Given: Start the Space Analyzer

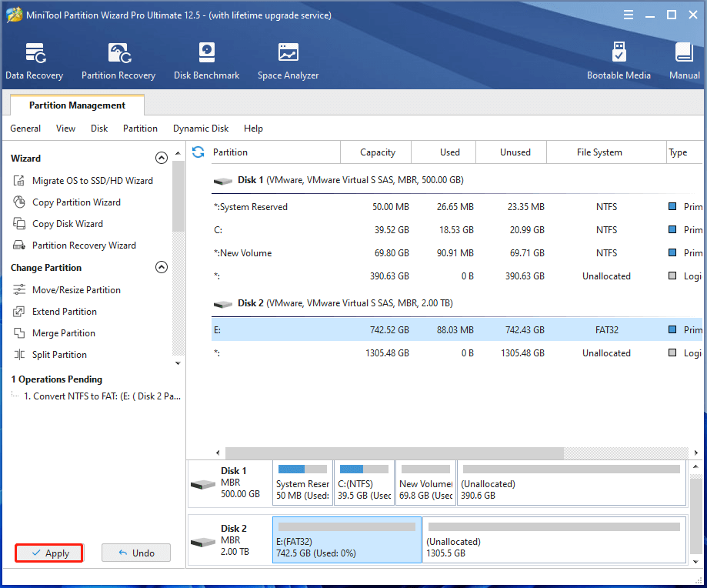Looking at the screenshot, I should coord(288,62).
